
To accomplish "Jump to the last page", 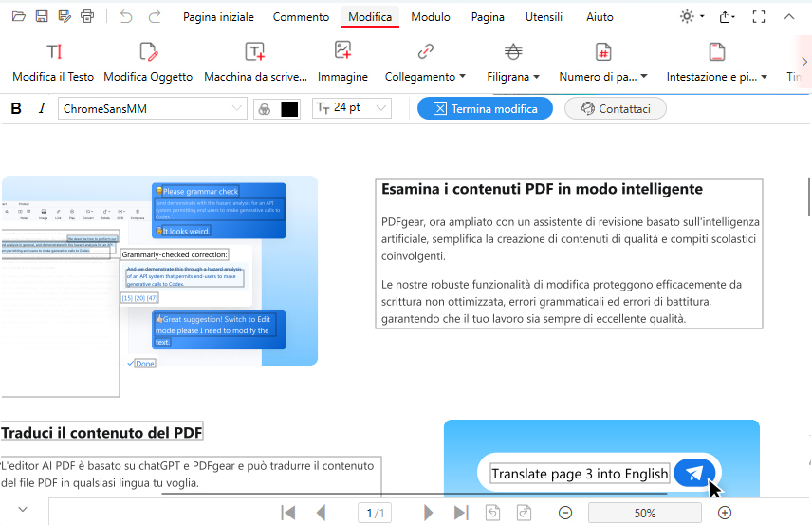I will [461, 513].
